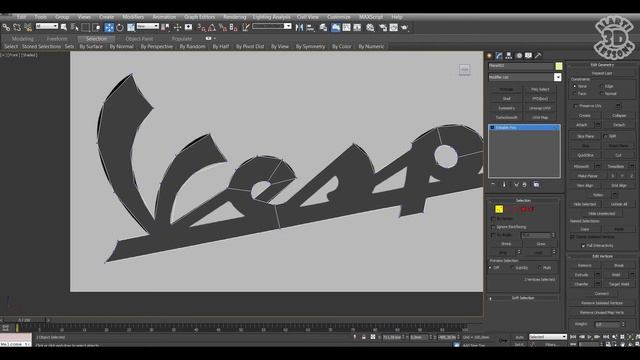
Task: Select the Link tool icon
Action: pos(6,27)
